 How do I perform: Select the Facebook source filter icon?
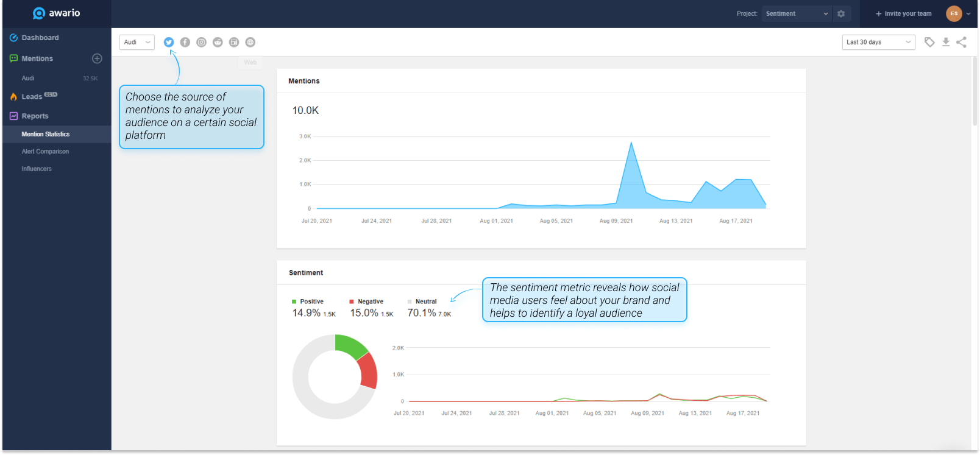point(185,42)
